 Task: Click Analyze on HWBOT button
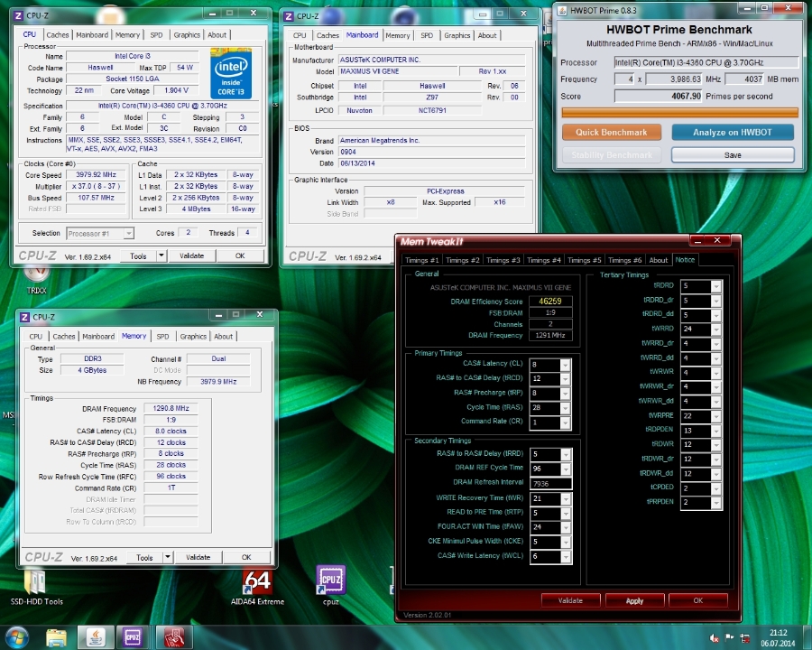pyautogui.click(x=733, y=132)
